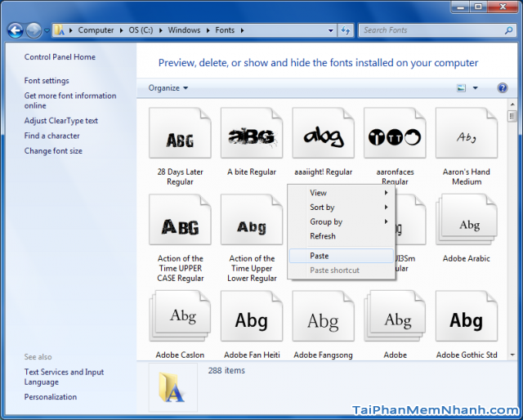Click the Fonts folder icon in details pane
Screen dimensions: 523x420
[x=172, y=387]
